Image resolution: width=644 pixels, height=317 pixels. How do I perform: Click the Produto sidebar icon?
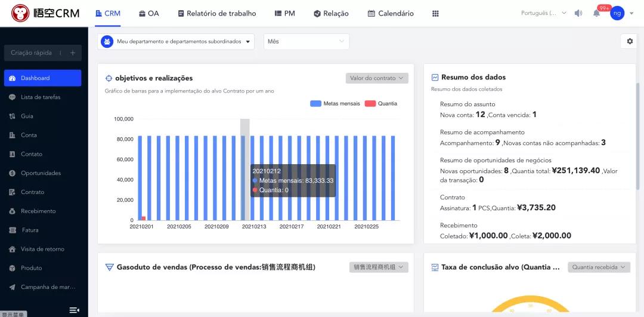click(x=13, y=267)
